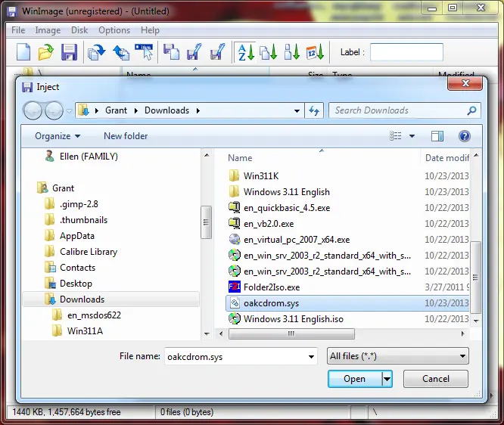Image resolution: width=504 pixels, height=425 pixels.
Task: Click Downloads in the address breadcrumb
Action: coord(166,110)
